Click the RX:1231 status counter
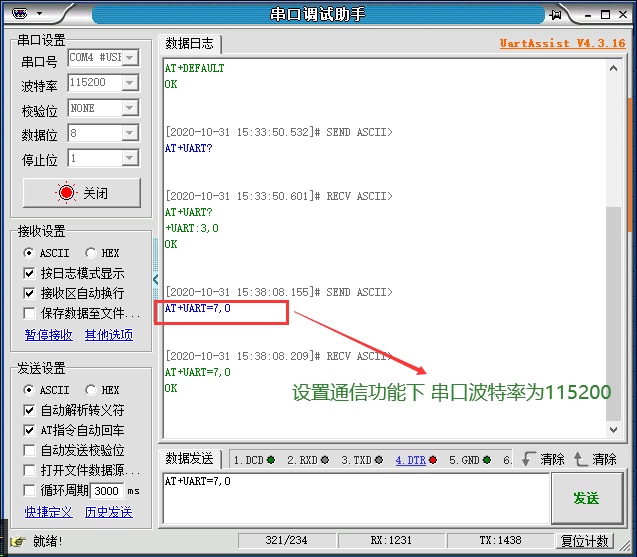Screen dimensions: 637x557 (391, 541)
